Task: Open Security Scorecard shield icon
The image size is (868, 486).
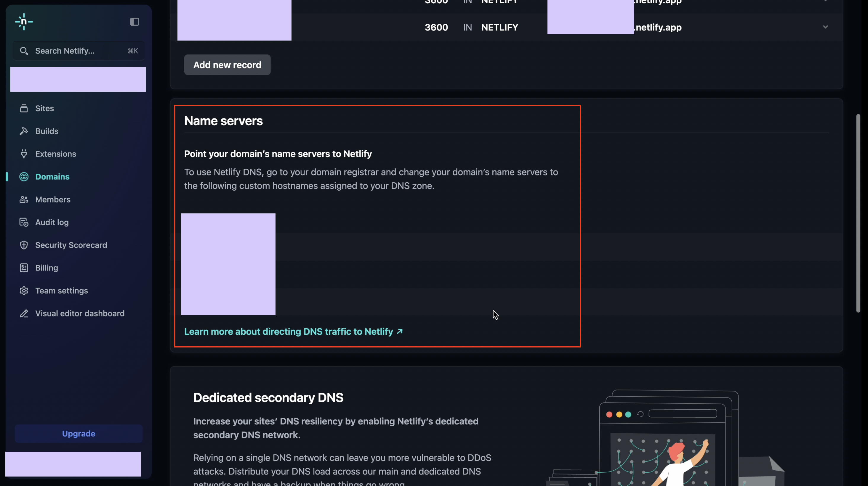Action: click(x=24, y=245)
